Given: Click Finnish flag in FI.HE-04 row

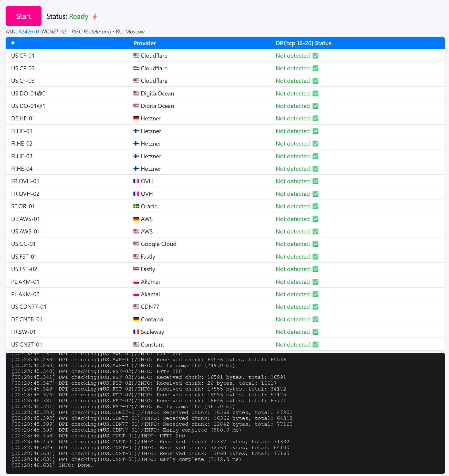Looking at the screenshot, I should (x=136, y=169).
